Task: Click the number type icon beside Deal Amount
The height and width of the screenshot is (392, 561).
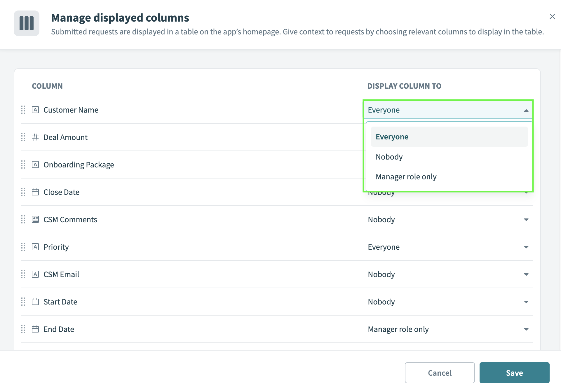Action: click(35, 137)
